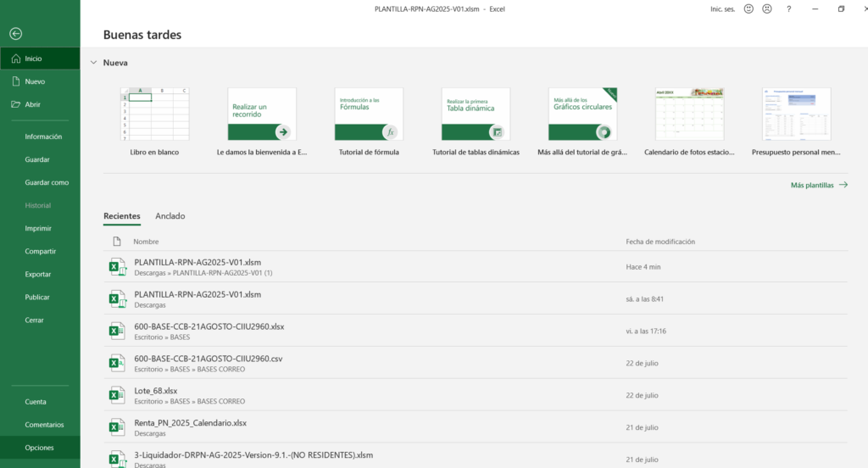
Task: Sort by the Nombre column header
Action: 146,242
